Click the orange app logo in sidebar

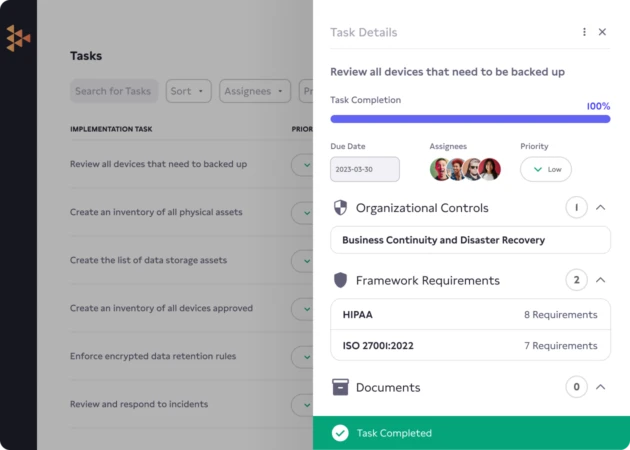point(18,38)
